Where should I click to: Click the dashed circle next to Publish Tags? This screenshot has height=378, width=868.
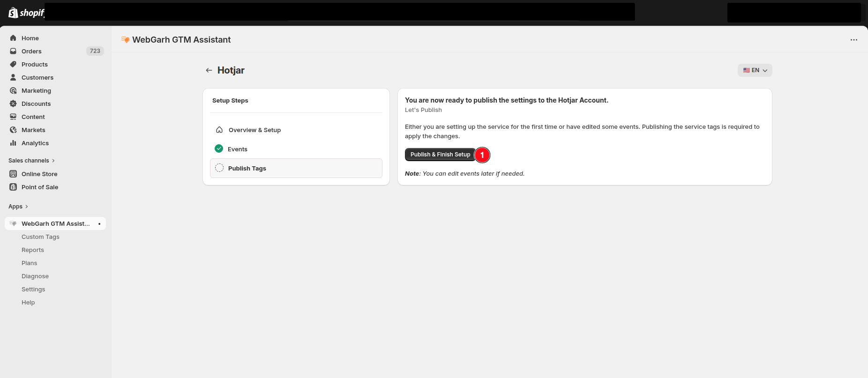click(219, 168)
